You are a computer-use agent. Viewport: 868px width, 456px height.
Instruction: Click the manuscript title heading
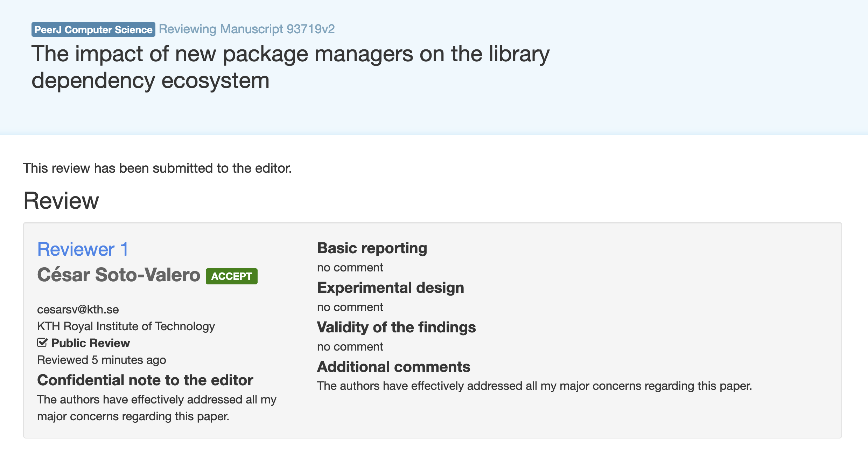point(290,67)
